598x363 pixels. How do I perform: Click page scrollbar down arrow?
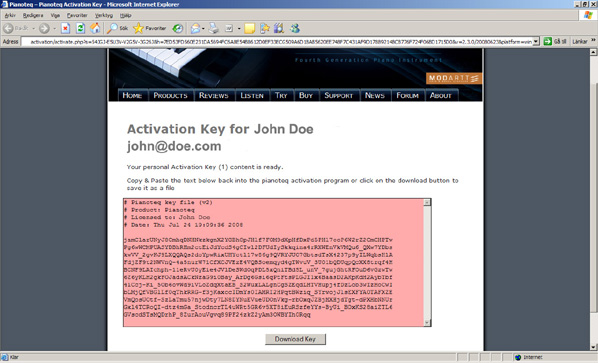(594, 347)
